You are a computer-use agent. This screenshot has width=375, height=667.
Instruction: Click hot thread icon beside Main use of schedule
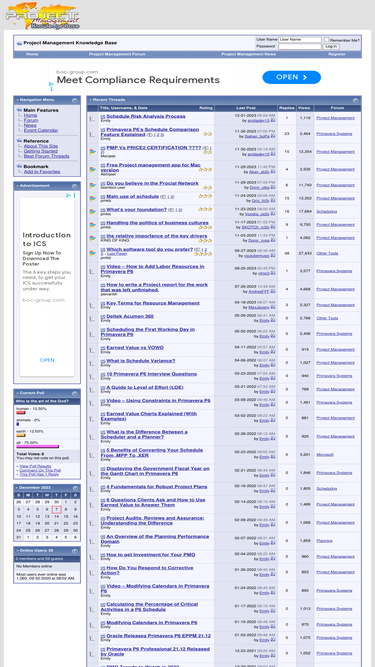click(x=92, y=198)
